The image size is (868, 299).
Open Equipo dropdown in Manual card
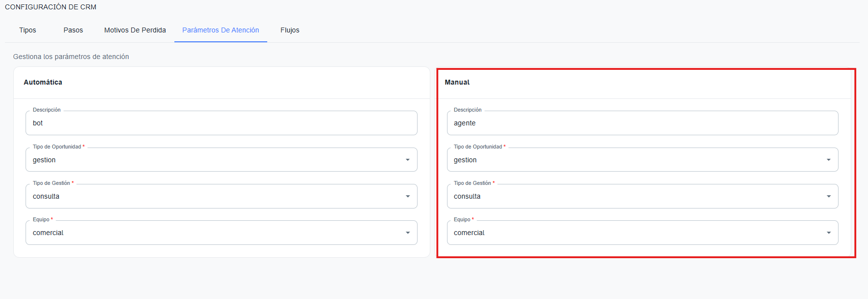point(643,233)
